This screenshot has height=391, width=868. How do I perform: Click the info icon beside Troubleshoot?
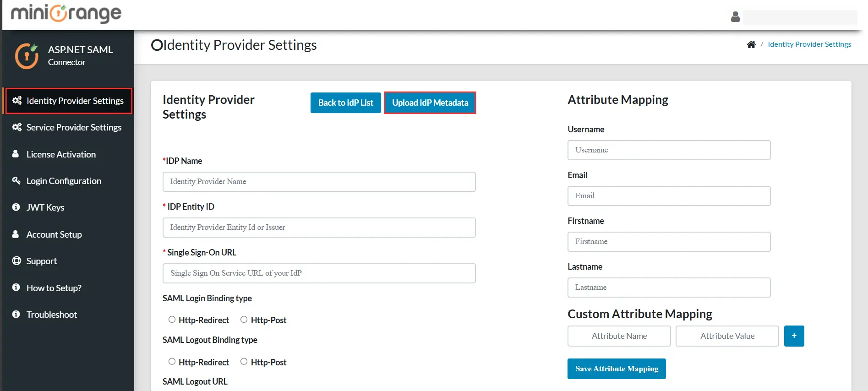click(16, 314)
